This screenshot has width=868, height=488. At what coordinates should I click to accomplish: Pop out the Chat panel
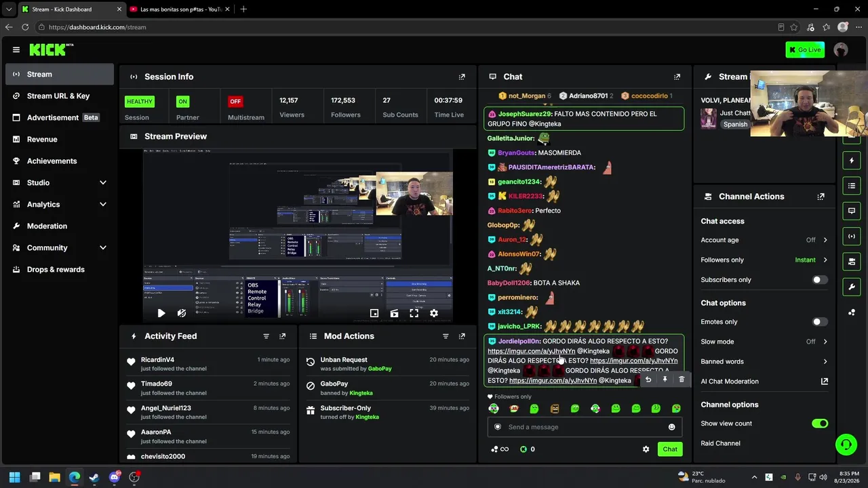pyautogui.click(x=677, y=77)
